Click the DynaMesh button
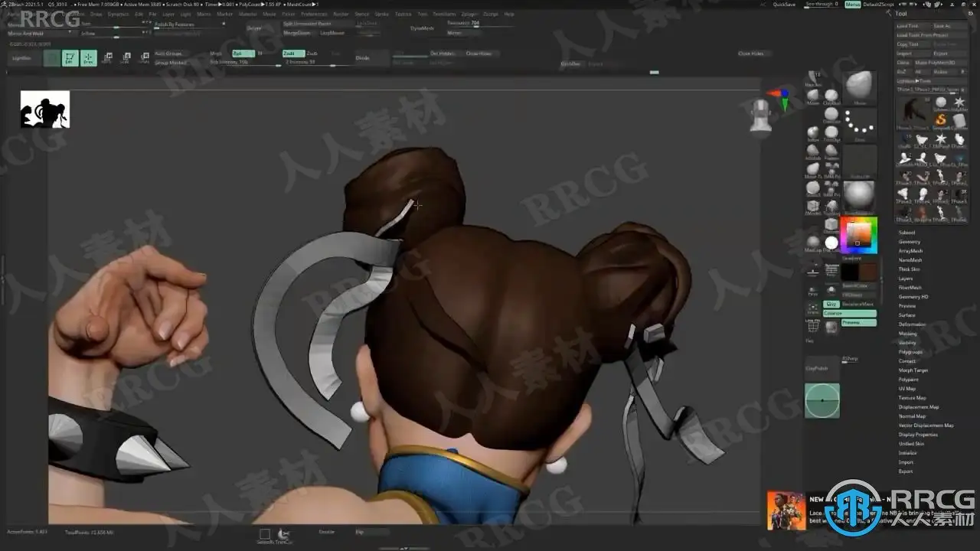This screenshot has width=980, height=551. [421, 28]
